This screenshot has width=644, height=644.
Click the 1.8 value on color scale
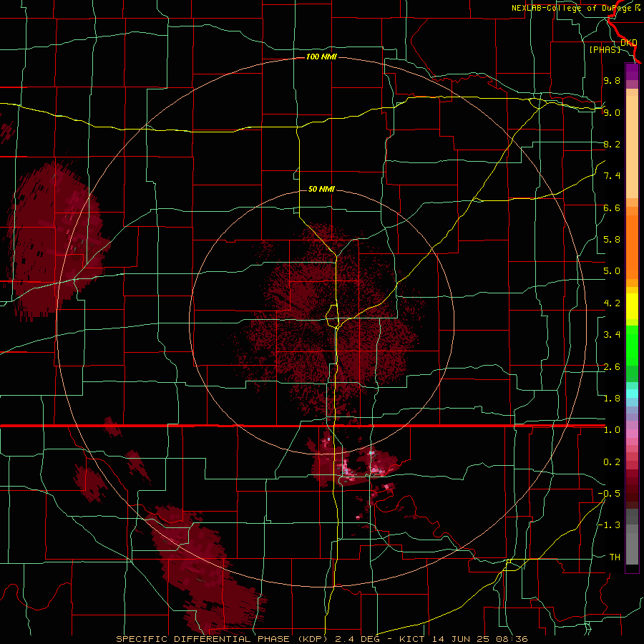click(612, 399)
